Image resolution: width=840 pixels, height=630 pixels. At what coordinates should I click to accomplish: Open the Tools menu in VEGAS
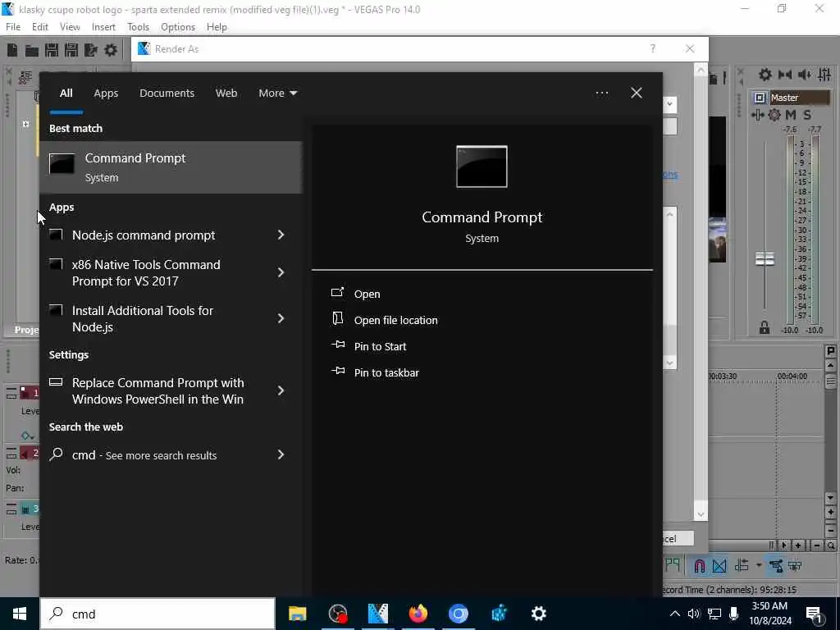point(138,27)
